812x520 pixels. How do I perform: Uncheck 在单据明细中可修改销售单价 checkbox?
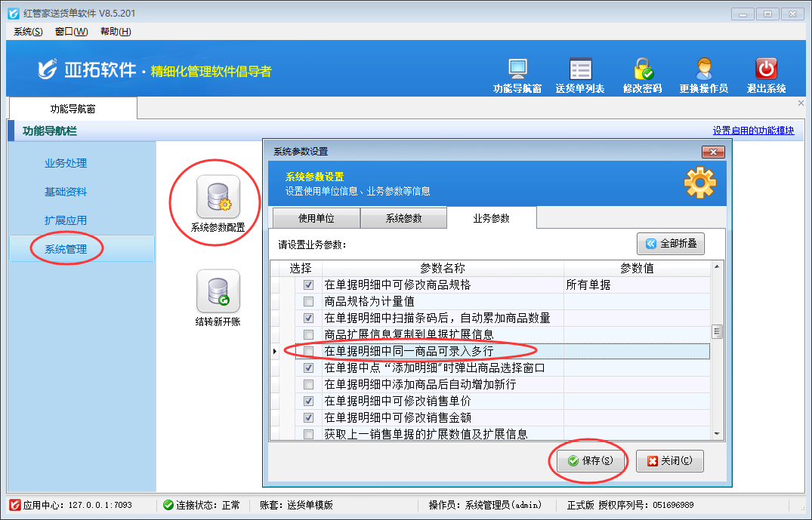point(308,401)
